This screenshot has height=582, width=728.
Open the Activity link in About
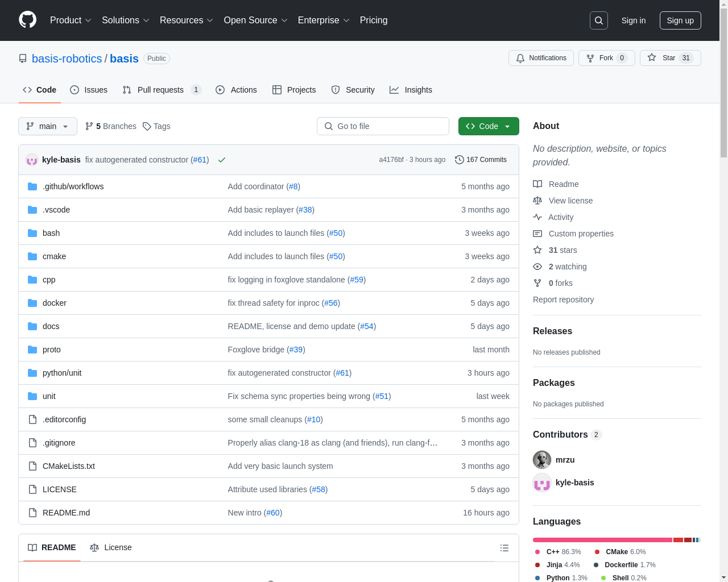tap(553, 217)
